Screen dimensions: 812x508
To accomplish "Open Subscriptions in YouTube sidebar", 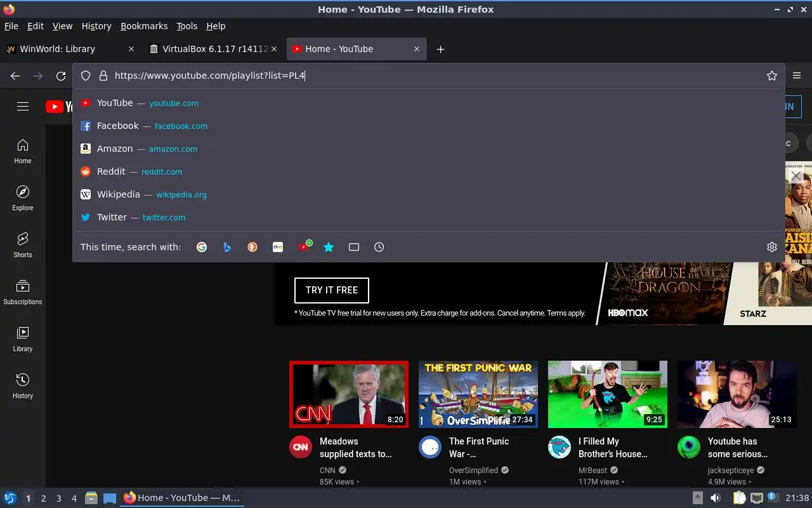I will pos(23,292).
